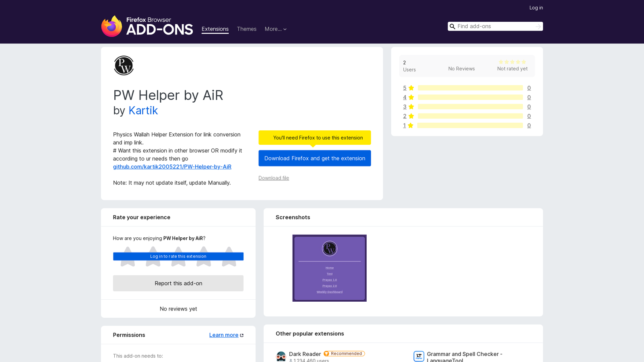The width and height of the screenshot is (644, 362).
Task: Open the author Kartik profile link
Action: tap(143, 111)
